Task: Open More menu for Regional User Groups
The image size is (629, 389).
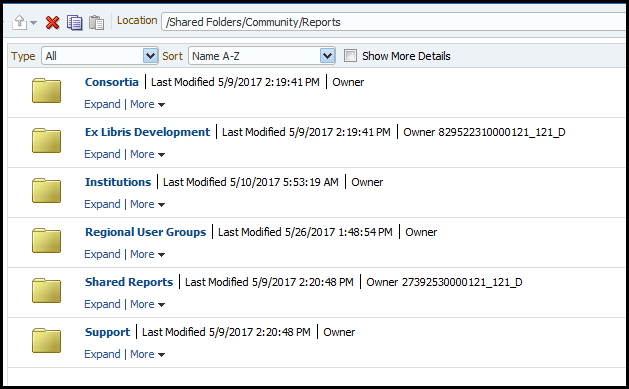Action: pos(147,254)
